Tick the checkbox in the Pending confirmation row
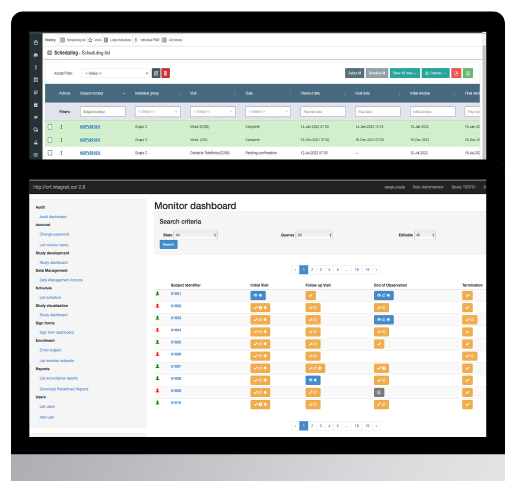The image size is (514, 481). coord(50,153)
